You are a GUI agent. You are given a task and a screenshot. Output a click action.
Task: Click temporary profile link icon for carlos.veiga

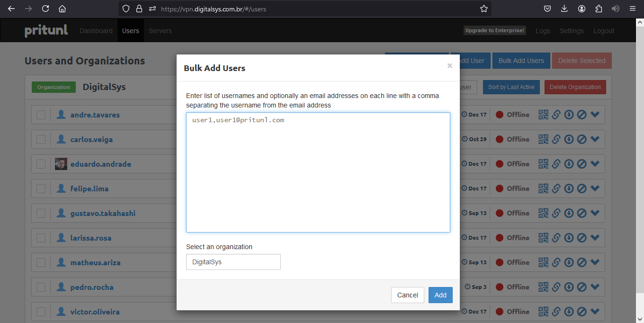(556, 139)
